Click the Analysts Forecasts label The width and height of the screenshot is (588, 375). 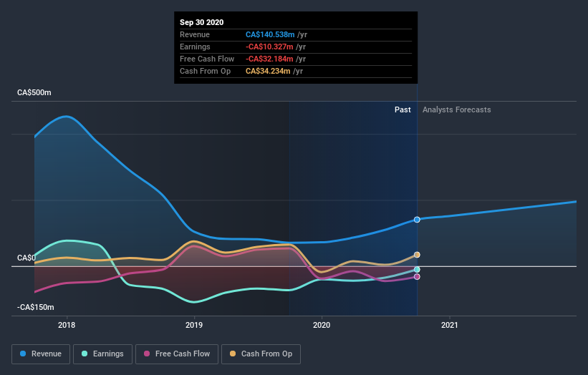(x=456, y=109)
